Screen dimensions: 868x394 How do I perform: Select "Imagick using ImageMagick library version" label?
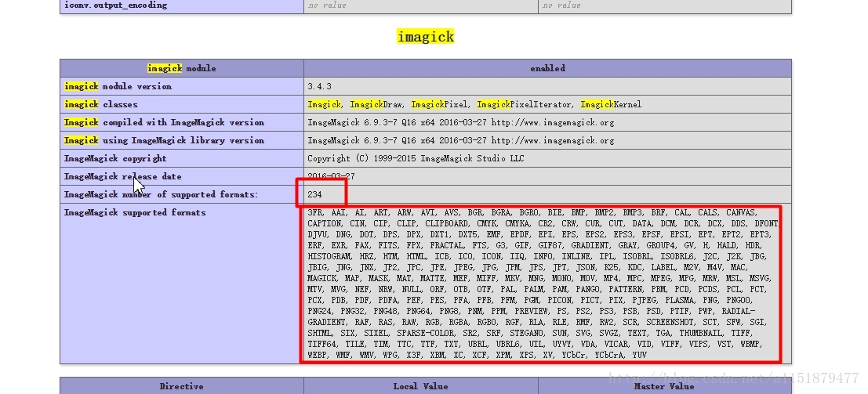164,140
